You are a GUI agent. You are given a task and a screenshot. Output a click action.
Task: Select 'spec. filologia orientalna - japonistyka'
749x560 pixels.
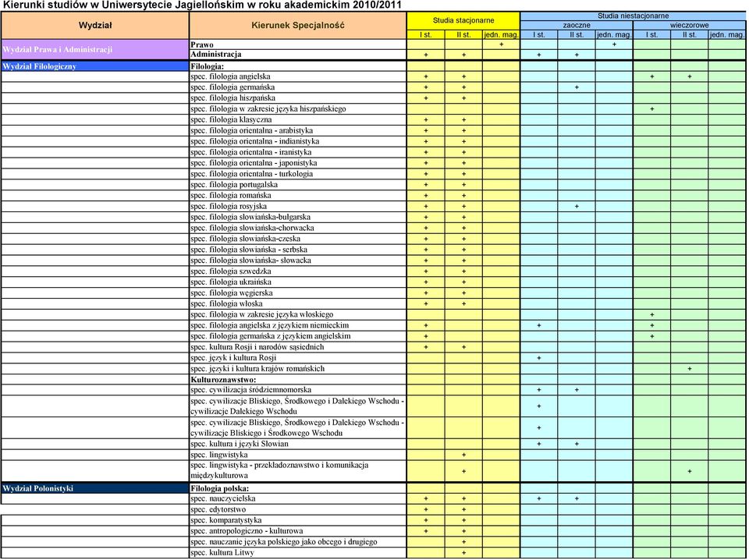pyautogui.click(x=297, y=163)
